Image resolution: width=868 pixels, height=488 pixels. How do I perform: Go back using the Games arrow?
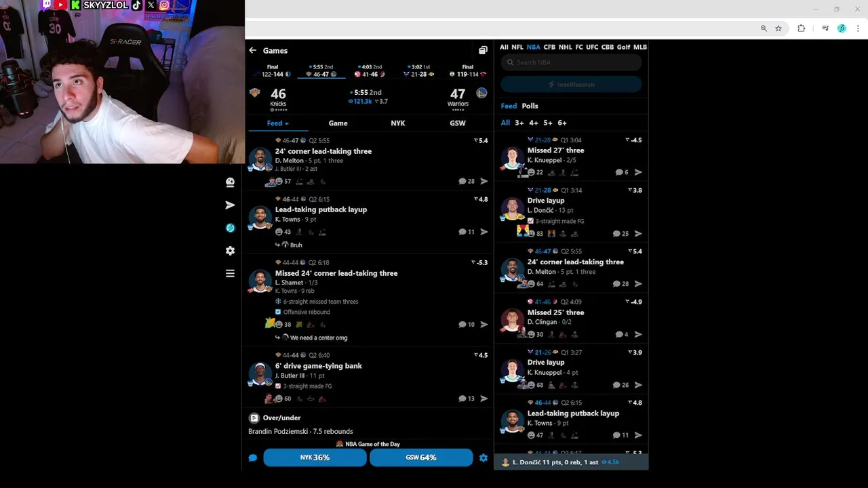(x=252, y=50)
